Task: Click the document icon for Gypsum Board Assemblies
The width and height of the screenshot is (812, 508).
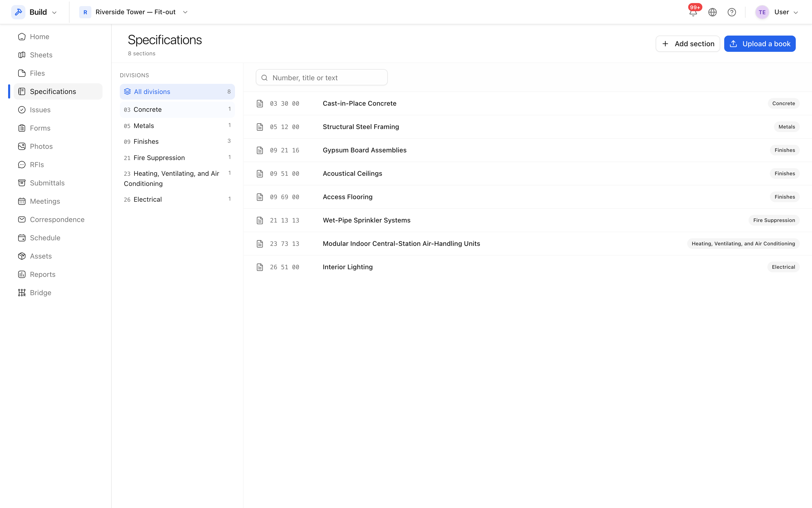Action: pyautogui.click(x=260, y=150)
